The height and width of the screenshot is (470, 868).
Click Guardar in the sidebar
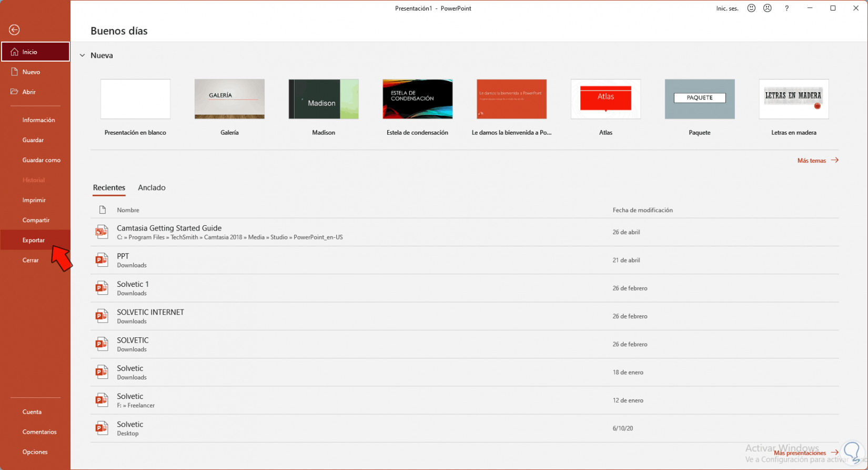click(x=33, y=140)
